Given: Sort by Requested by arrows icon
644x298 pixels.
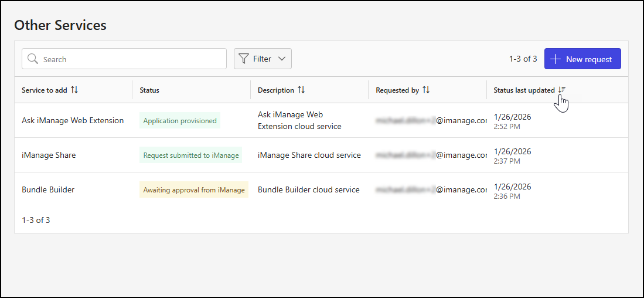Looking at the screenshot, I should coord(426,90).
